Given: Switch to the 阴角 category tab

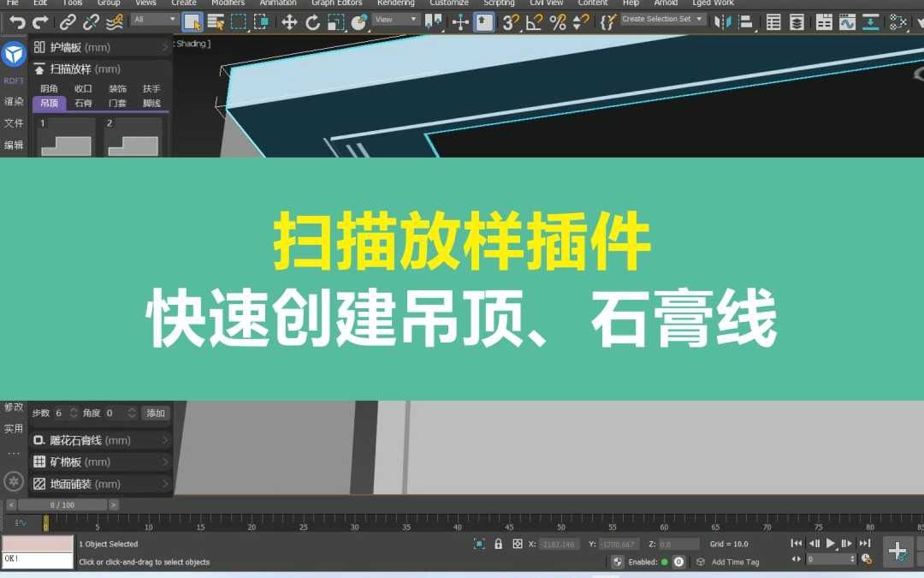Looking at the screenshot, I should pyautogui.click(x=49, y=88).
